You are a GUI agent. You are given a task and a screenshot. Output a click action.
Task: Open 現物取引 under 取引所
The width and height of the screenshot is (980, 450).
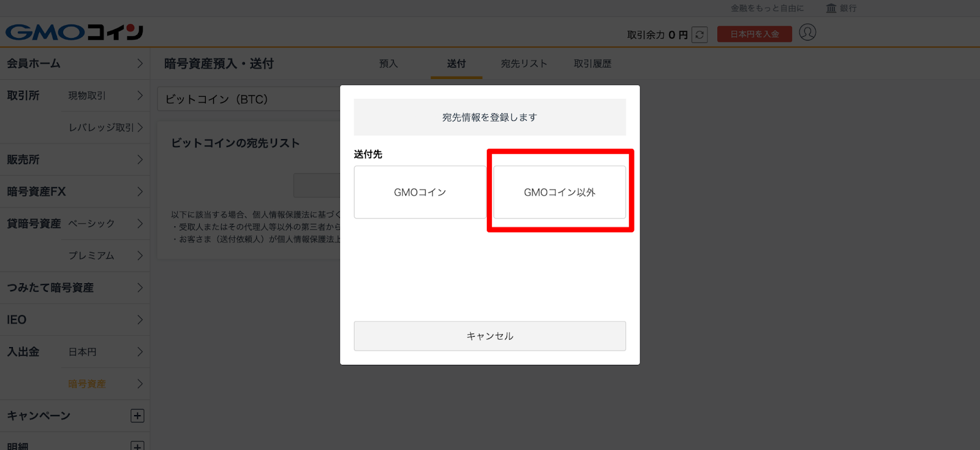[x=105, y=96]
